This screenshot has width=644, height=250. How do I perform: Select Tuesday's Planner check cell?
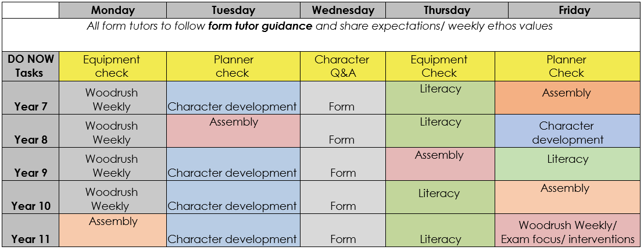click(x=233, y=66)
